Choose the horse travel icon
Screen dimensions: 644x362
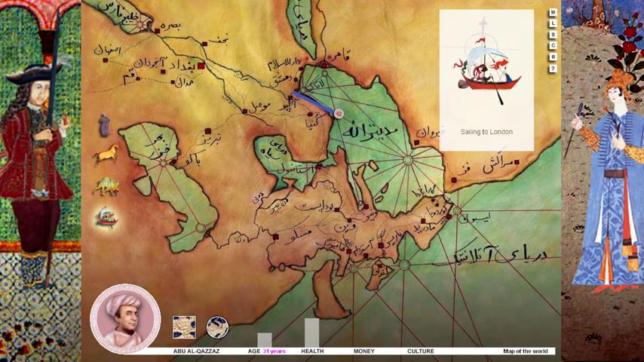click(x=106, y=154)
